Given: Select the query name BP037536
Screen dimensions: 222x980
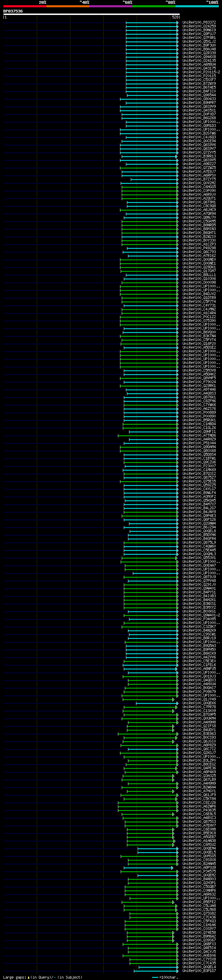Looking at the screenshot, I should click(13, 11).
